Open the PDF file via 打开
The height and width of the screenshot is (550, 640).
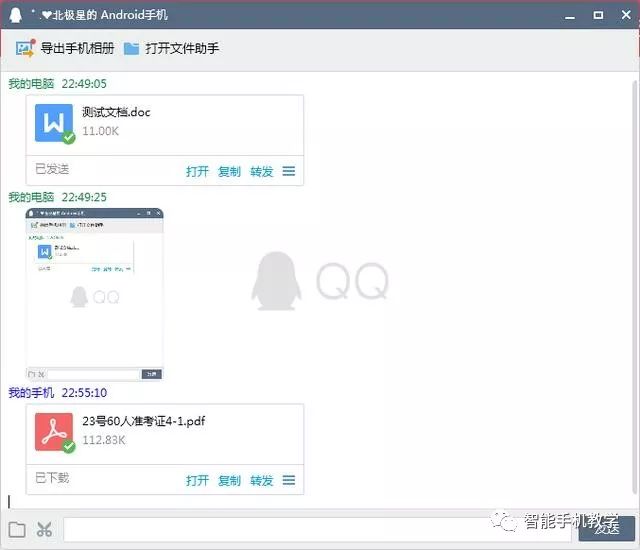coord(197,480)
